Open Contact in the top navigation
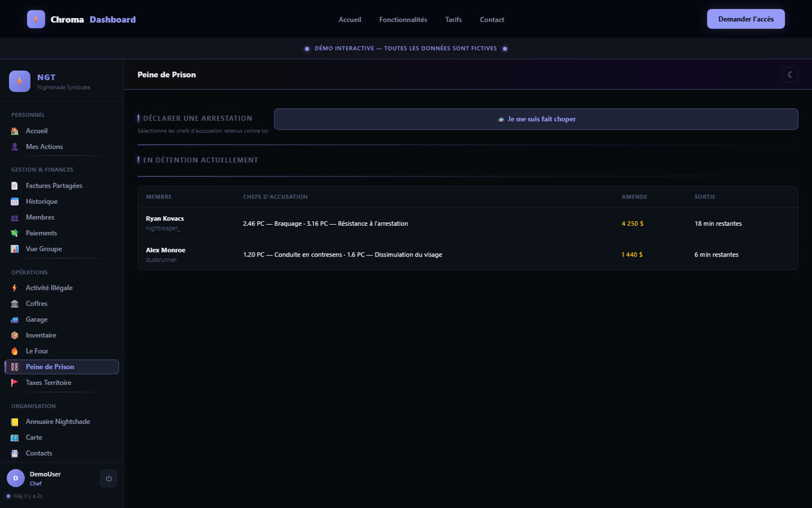 [x=492, y=20]
